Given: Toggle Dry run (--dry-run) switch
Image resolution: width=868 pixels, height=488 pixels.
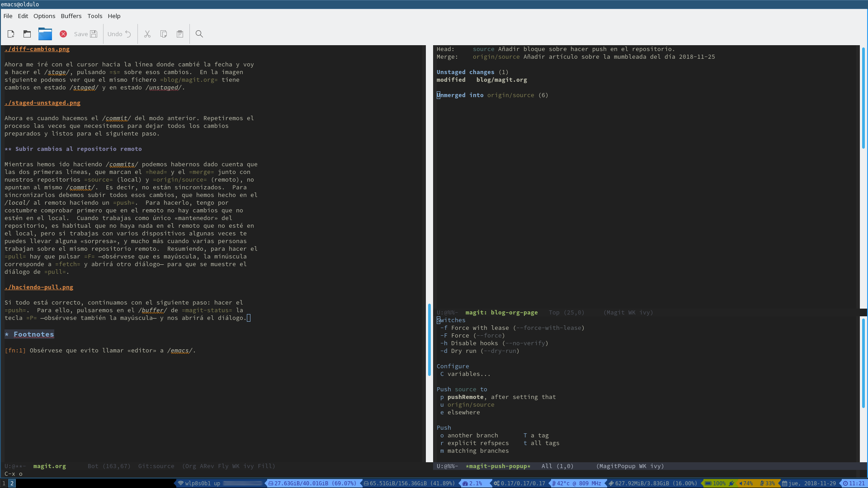Looking at the screenshot, I should (480, 351).
